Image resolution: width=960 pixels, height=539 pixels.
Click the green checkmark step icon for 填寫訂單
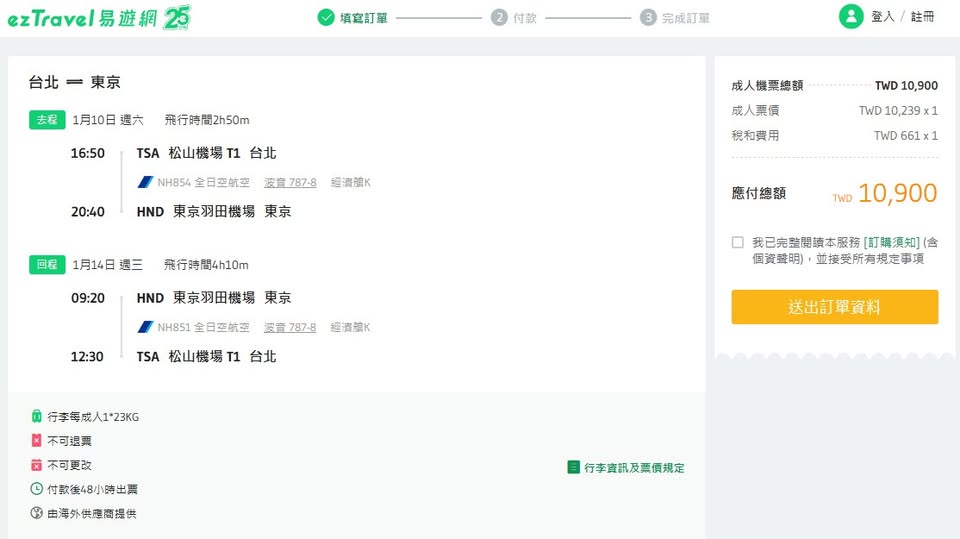click(x=326, y=17)
